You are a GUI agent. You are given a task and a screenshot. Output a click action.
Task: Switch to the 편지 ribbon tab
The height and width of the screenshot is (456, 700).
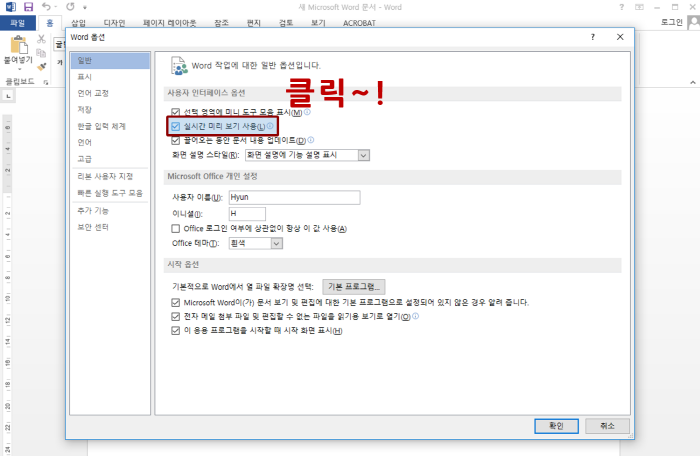click(x=254, y=23)
